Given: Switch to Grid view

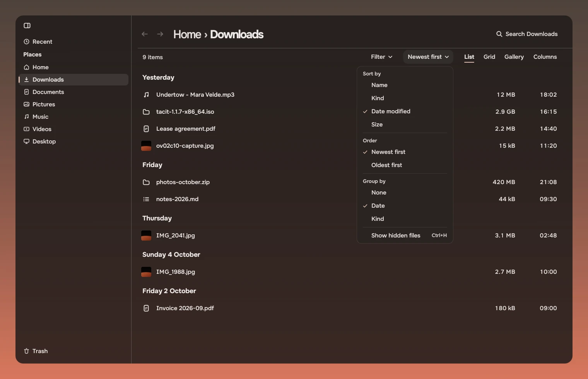Looking at the screenshot, I should [x=489, y=57].
